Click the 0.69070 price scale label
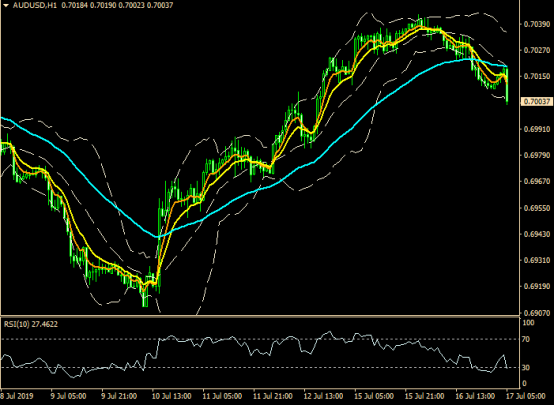This screenshot has height=406, width=554. 537,313
